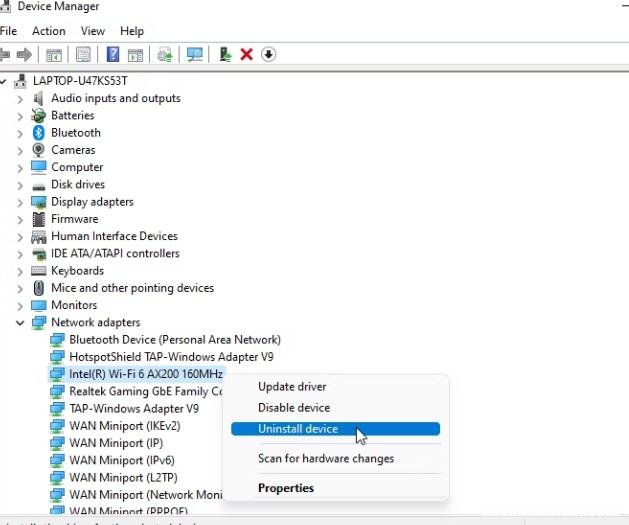Click the Human Interface Devices label

114,236
